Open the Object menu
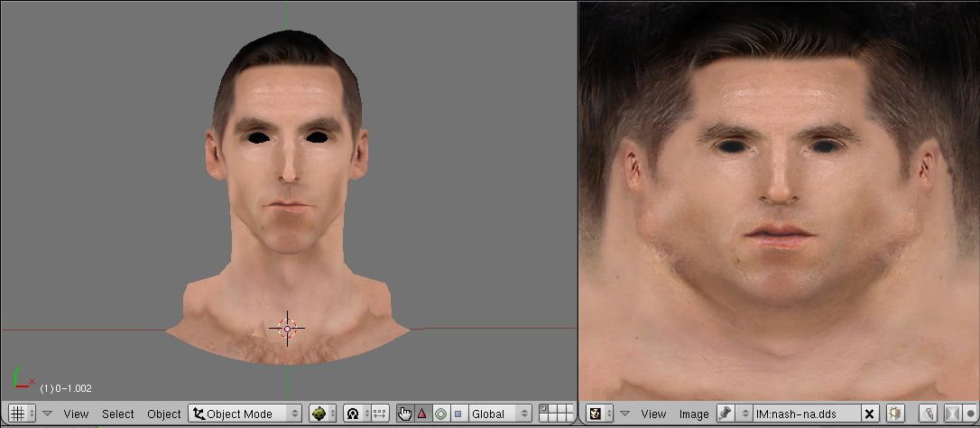This screenshot has height=428, width=980. pos(164,414)
